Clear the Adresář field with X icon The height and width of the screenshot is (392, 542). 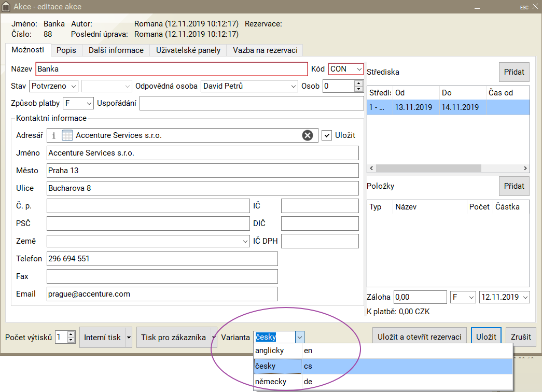pyautogui.click(x=308, y=135)
